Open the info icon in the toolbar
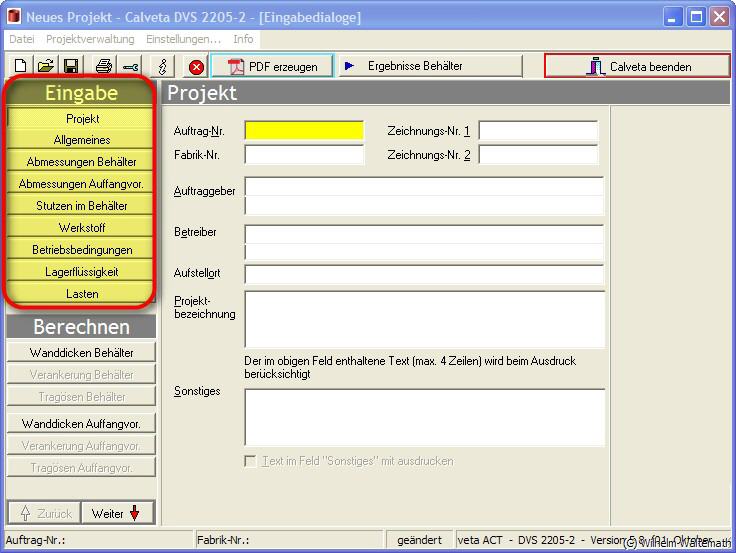The height and width of the screenshot is (553, 736). 163,67
